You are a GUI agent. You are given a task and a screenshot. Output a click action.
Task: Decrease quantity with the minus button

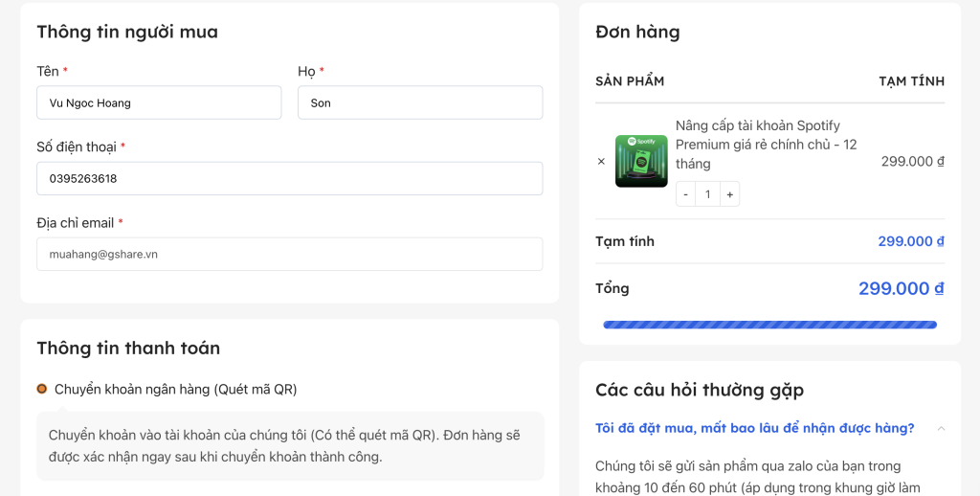point(685,194)
